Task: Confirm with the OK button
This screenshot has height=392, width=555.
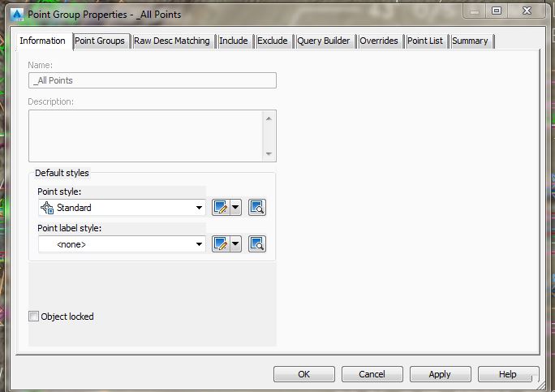Action: pos(304,374)
